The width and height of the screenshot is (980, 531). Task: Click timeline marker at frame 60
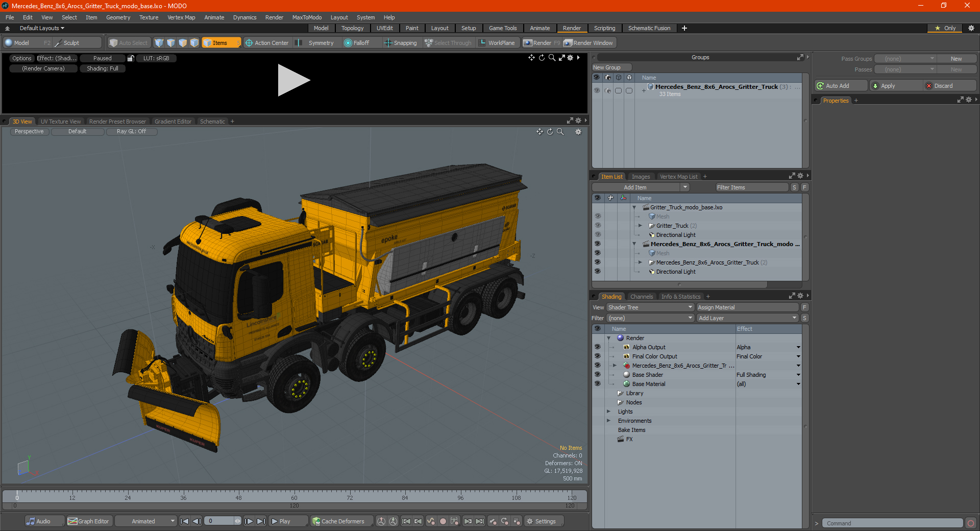[x=294, y=497]
